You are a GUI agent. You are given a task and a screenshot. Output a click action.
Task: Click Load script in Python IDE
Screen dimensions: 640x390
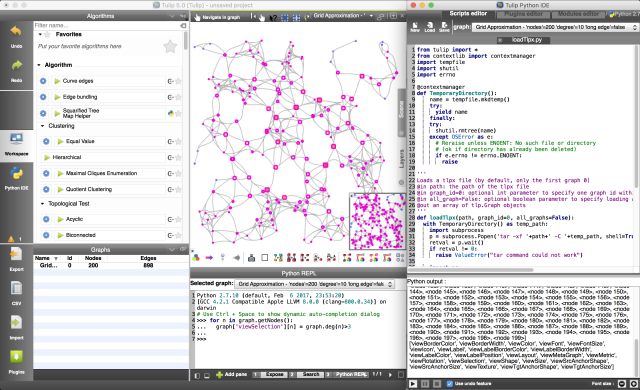pos(429,27)
